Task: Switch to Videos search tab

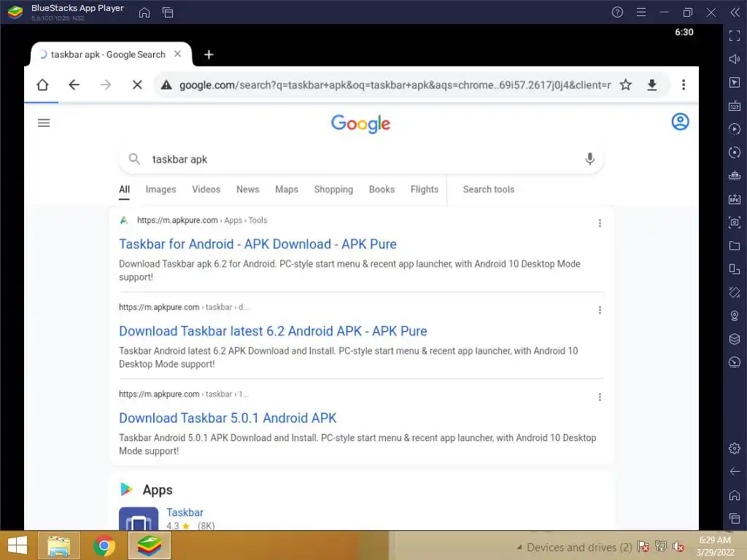Action: pos(206,189)
